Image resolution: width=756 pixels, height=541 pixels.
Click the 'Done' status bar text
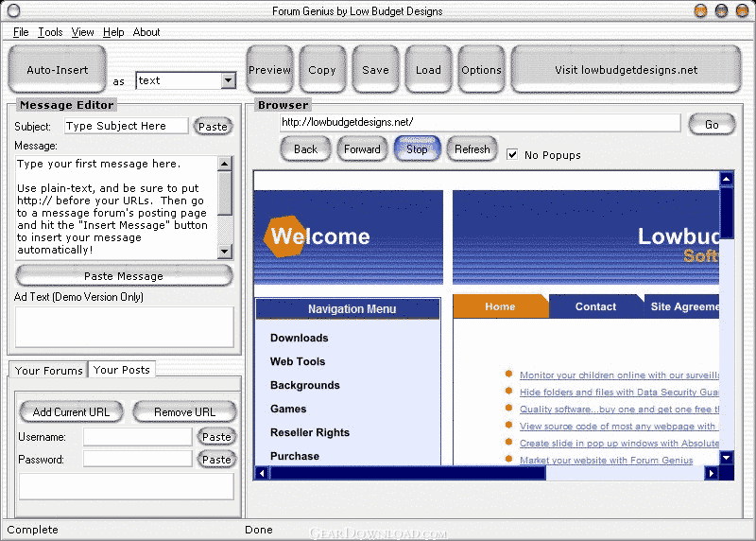point(258,530)
